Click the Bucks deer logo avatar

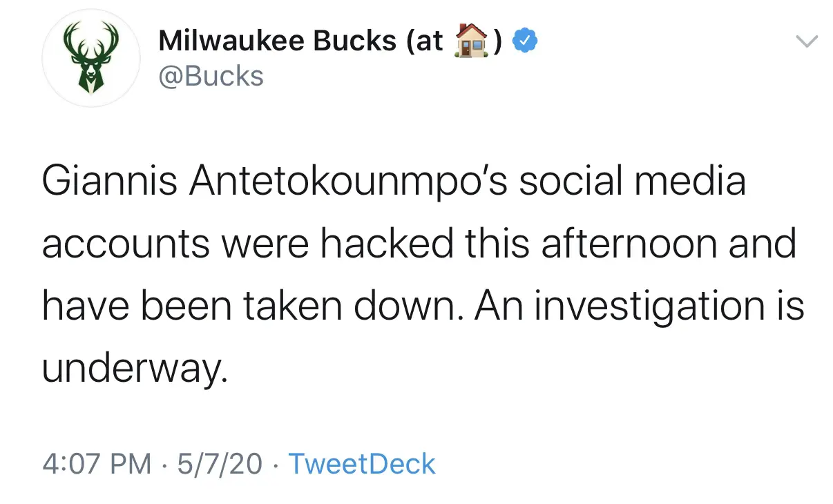pyautogui.click(x=92, y=59)
